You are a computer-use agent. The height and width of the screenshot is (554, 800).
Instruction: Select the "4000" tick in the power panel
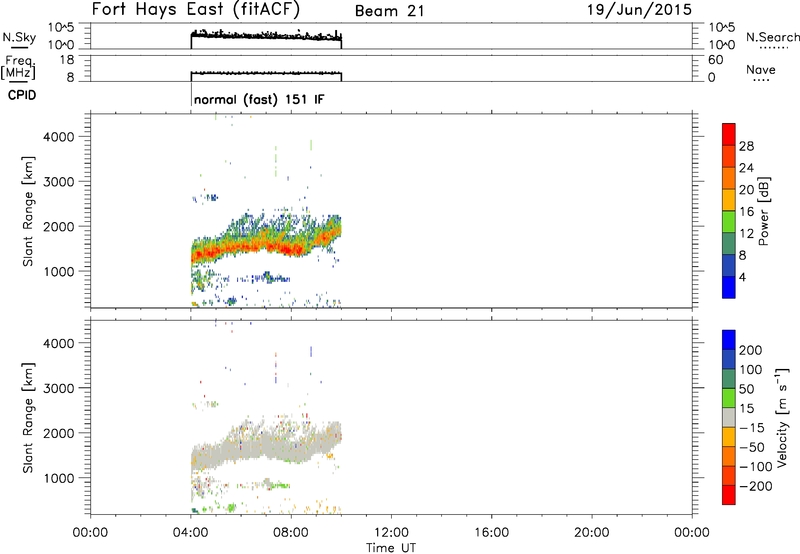coord(58,137)
